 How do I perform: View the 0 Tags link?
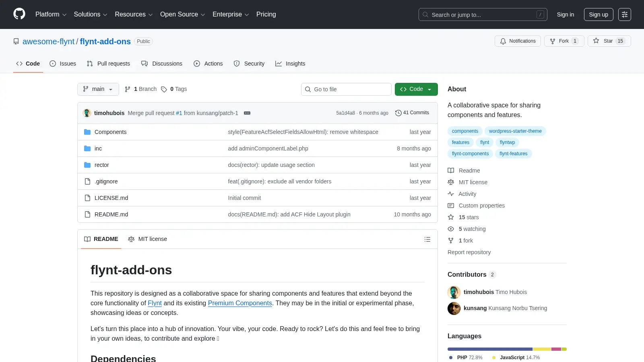[174, 89]
